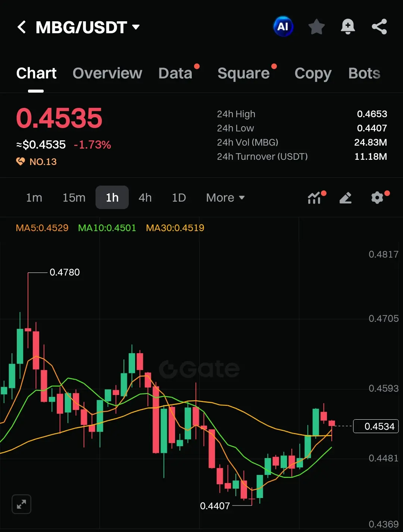
Task: Tap the 0.4407 low marker label
Action: 215,506
